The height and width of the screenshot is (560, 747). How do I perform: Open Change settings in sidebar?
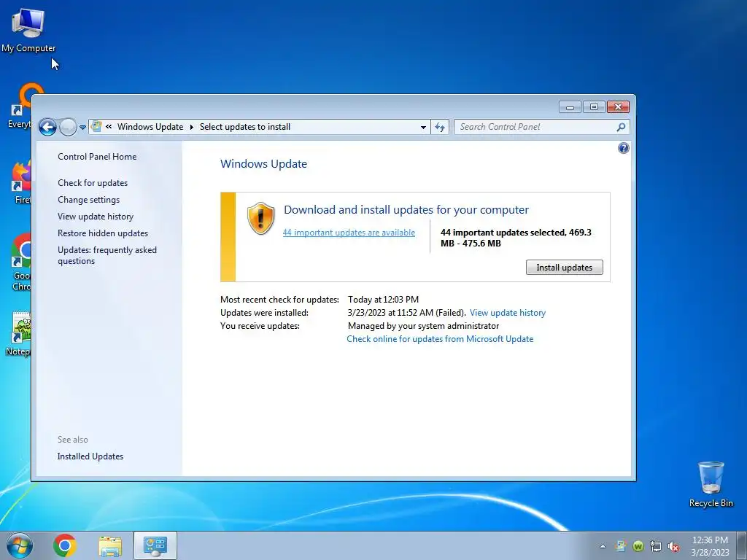[x=88, y=200]
